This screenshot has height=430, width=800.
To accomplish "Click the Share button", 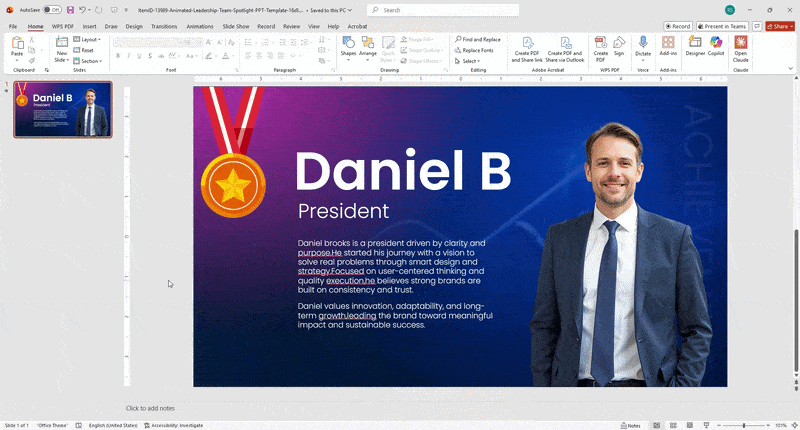I will [780, 26].
